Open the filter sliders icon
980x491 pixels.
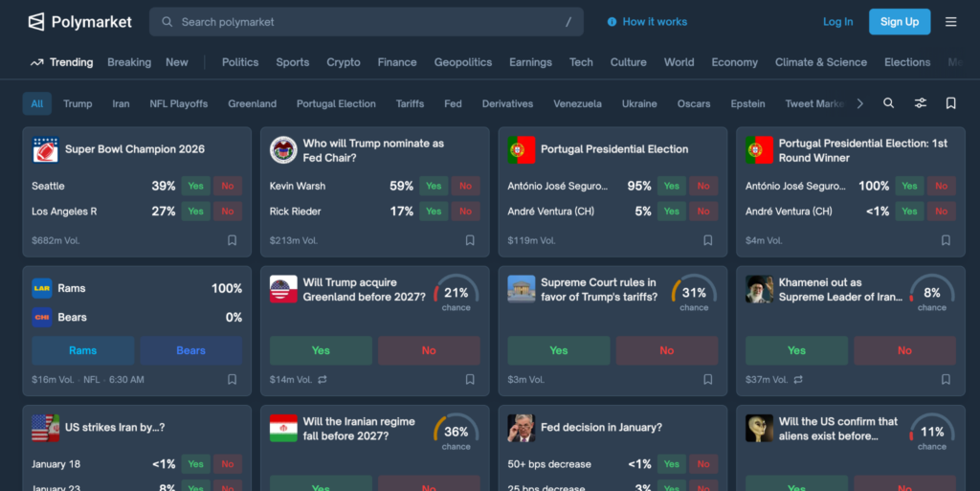(x=920, y=103)
